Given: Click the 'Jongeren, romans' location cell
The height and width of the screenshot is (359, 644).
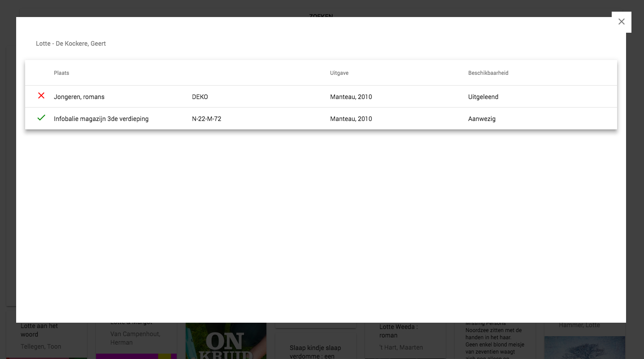Looking at the screenshot, I should click(x=79, y=97).
